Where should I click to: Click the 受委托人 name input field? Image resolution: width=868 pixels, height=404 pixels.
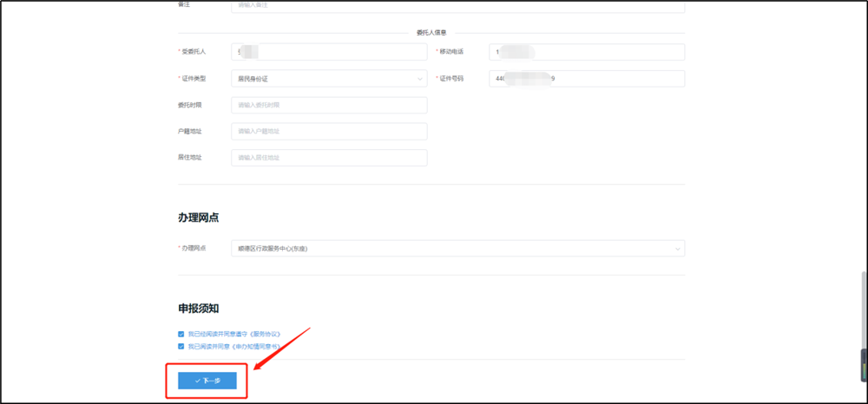[329, 52]
